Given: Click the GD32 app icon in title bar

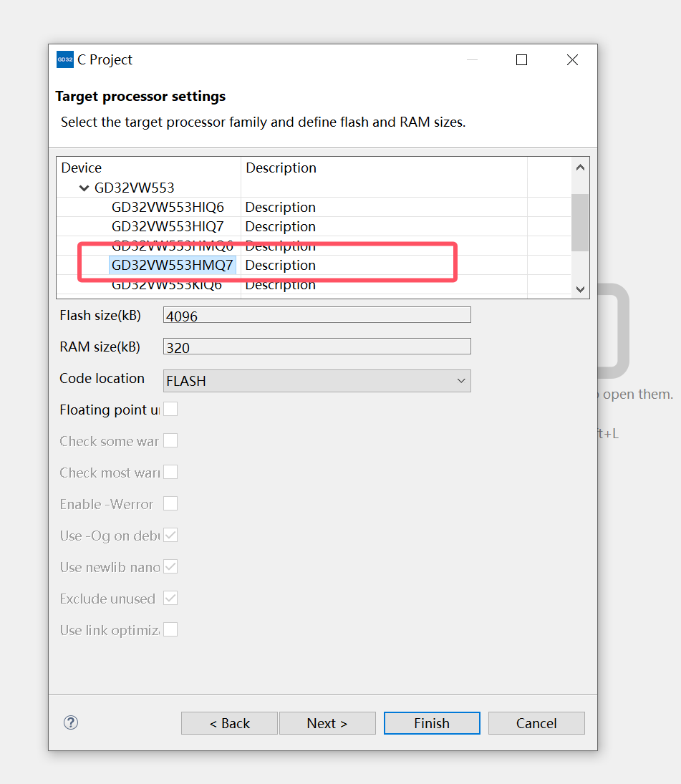Looking at the screenshot, I should [x=64, y=60].
